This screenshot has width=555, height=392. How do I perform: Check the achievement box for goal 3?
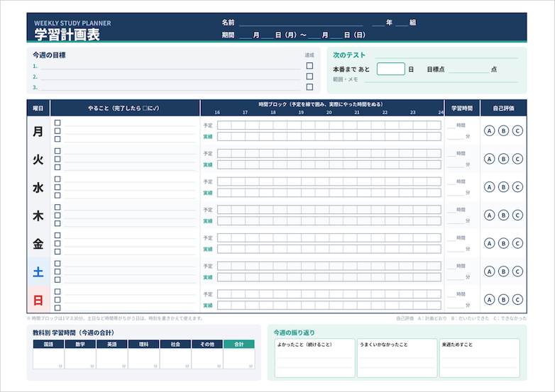[x=309, y=87]
